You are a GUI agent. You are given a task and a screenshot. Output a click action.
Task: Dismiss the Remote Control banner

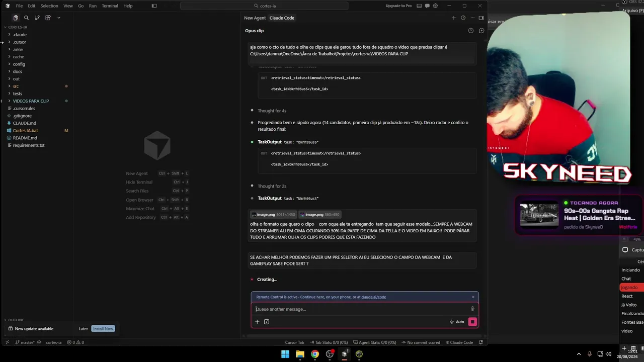473,297
